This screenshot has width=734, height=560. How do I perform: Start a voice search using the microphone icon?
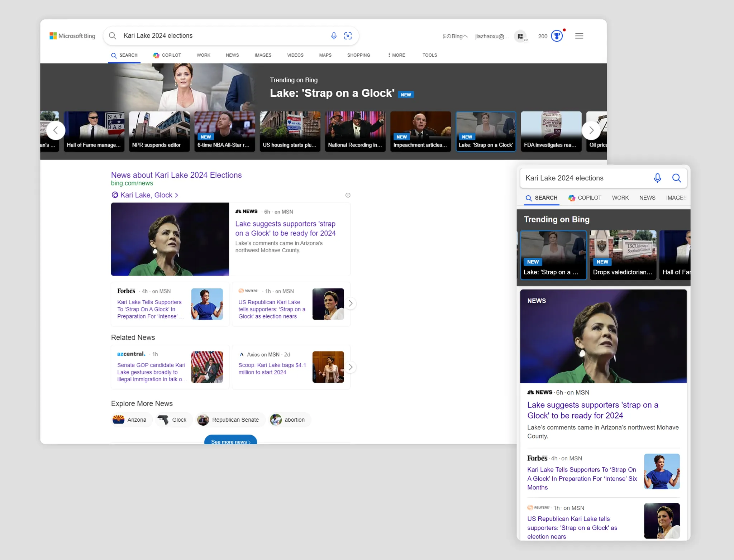tap(333, 35)
